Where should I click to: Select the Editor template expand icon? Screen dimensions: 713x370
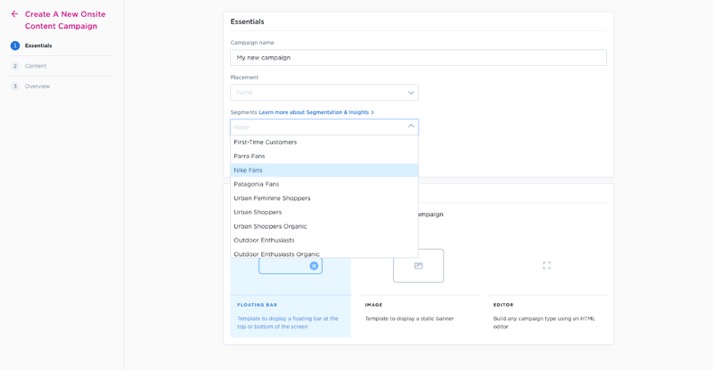point(547,265)
